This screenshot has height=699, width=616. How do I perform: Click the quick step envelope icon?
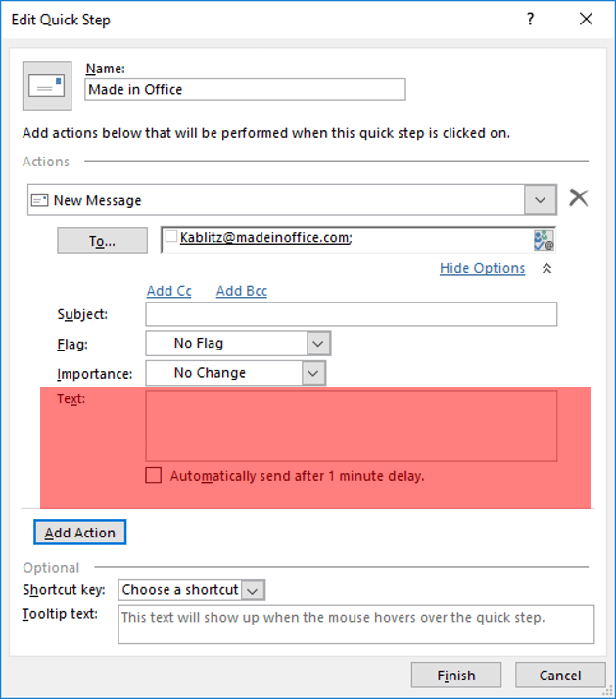45,86
